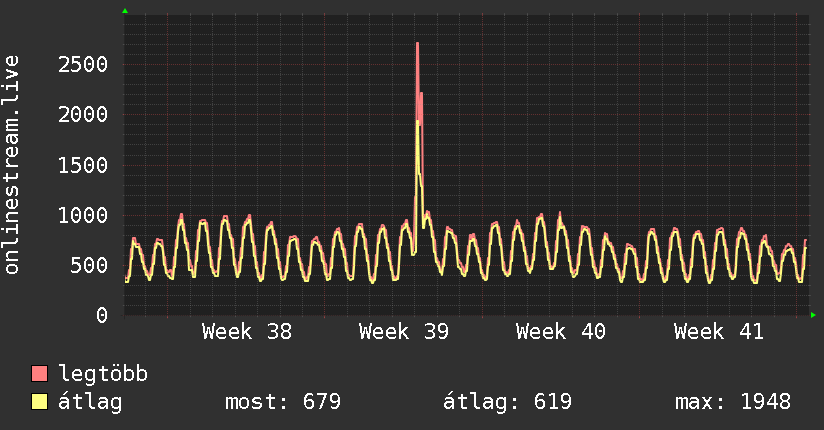Viewport: 824px width, 430px height.
Task: Click the yellow átlag legend swatch
Action: pyautogui.click(x=39, y=402)
